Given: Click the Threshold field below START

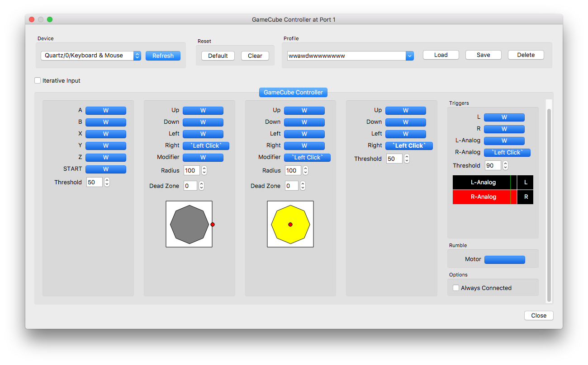Looking at the screenshot, I should coord(95,182).
